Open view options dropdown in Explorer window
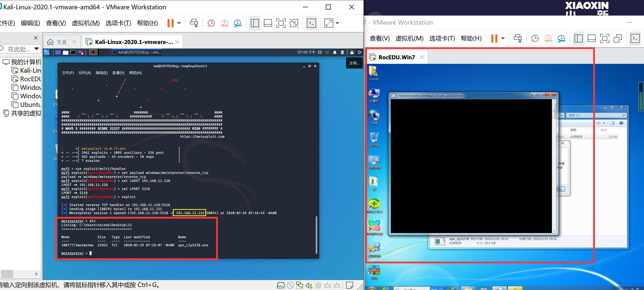The image size is (644, 290). click(x=604, y=123)
